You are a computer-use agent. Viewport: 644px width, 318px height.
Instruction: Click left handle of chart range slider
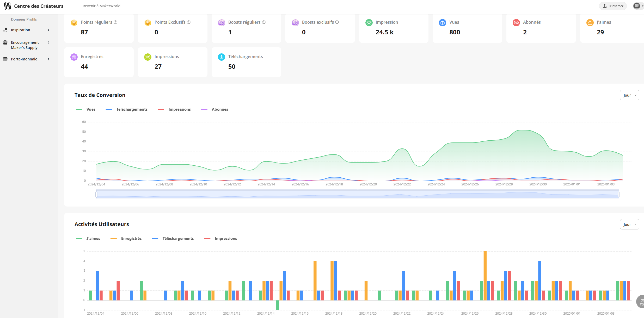(x=96, y=194)
